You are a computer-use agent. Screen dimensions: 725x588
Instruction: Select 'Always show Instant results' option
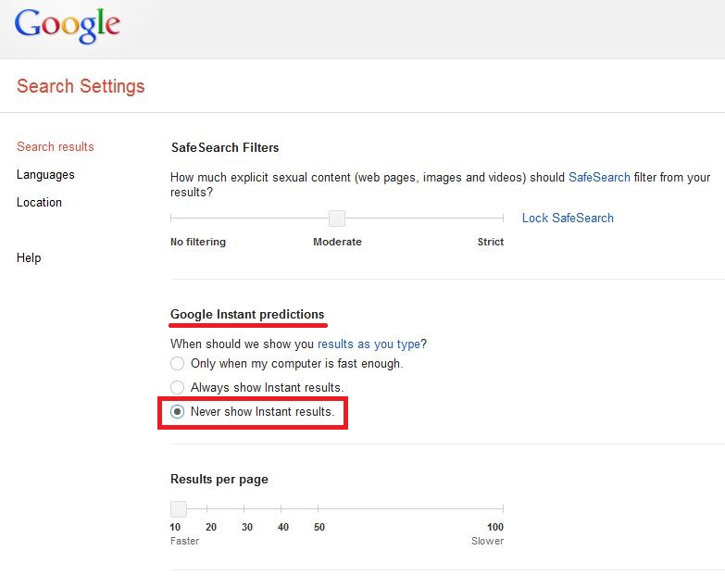pos(177,387)
